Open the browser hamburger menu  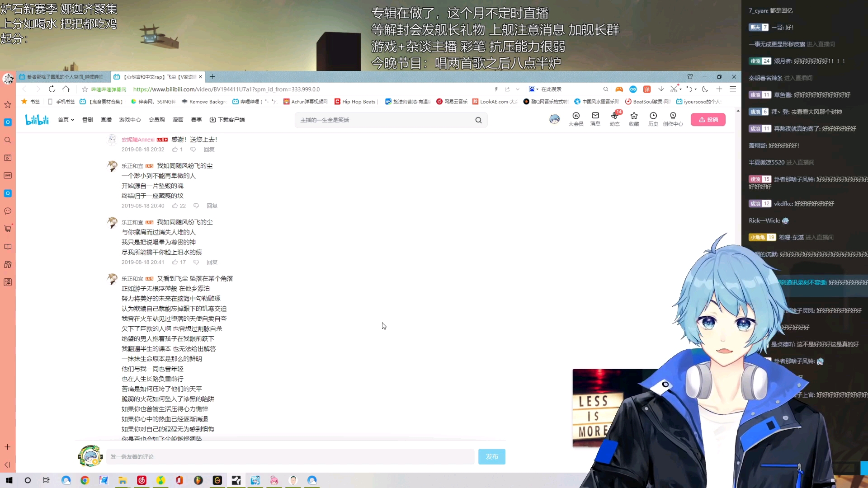733,89
